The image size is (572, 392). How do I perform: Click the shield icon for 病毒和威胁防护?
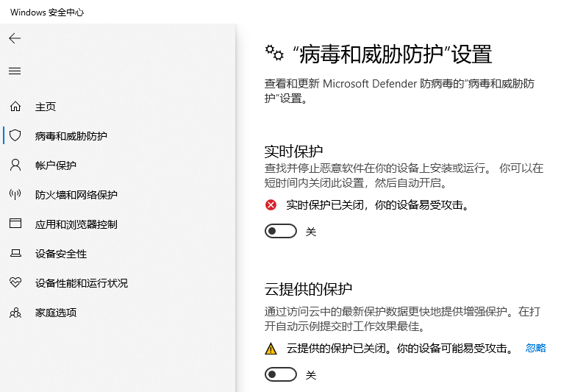pos(15,135)
